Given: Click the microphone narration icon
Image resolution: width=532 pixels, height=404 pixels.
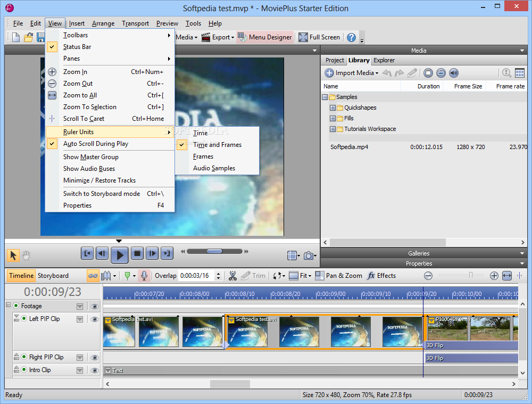Looking at the screenshot, I should point(144,276).
